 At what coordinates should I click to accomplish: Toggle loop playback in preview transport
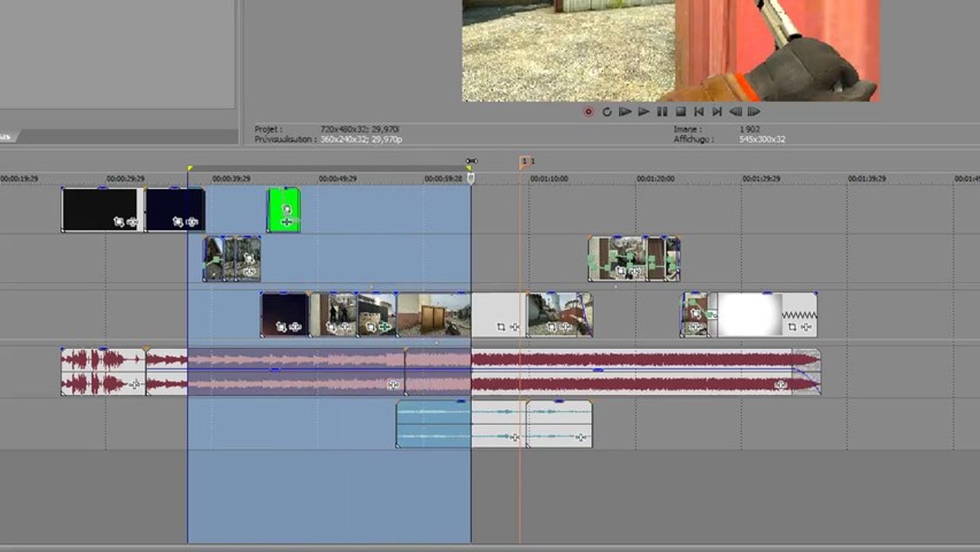pos(607,112)
